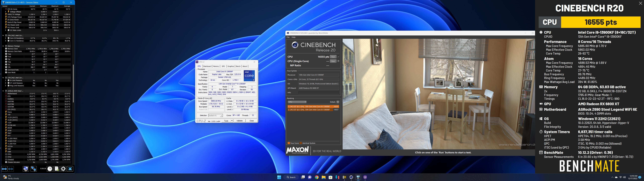Switch to CPU-Z Graphics tab
Screen dimensions: 644x181
point(231,66)
